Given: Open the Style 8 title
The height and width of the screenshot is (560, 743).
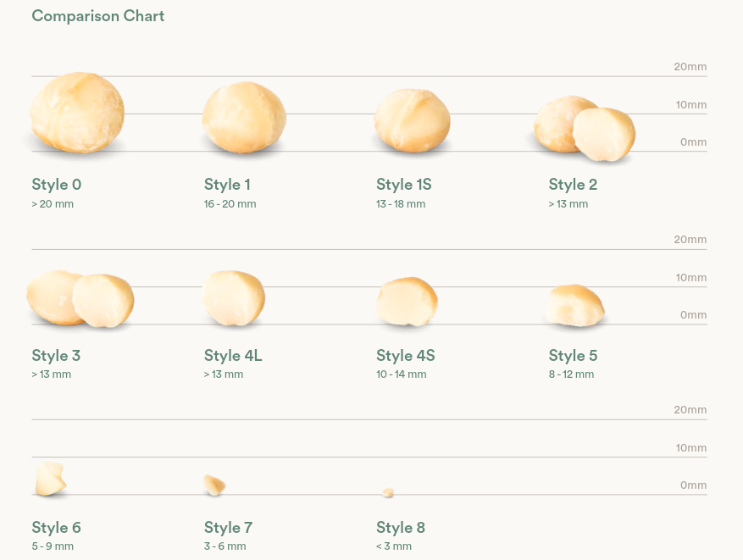Looking at the screenshot, I should click(x=401, y=527).
